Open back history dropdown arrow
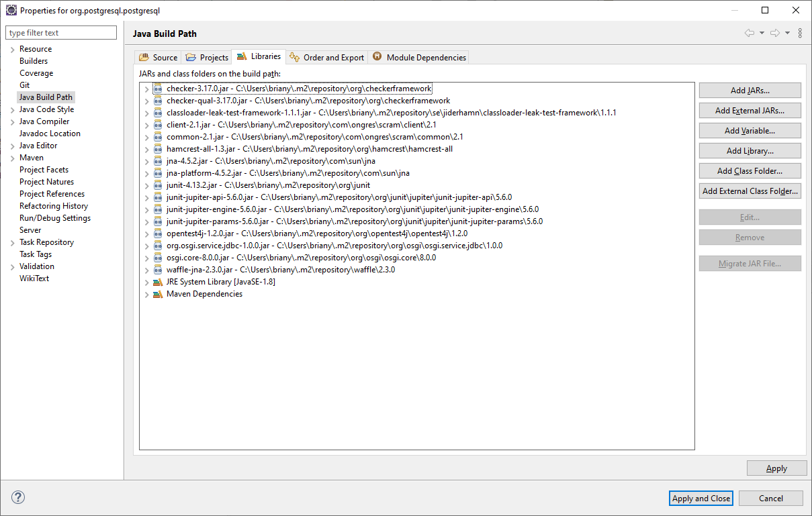The width and height of the screenshot is (812, 516). [x=762, y=33]
